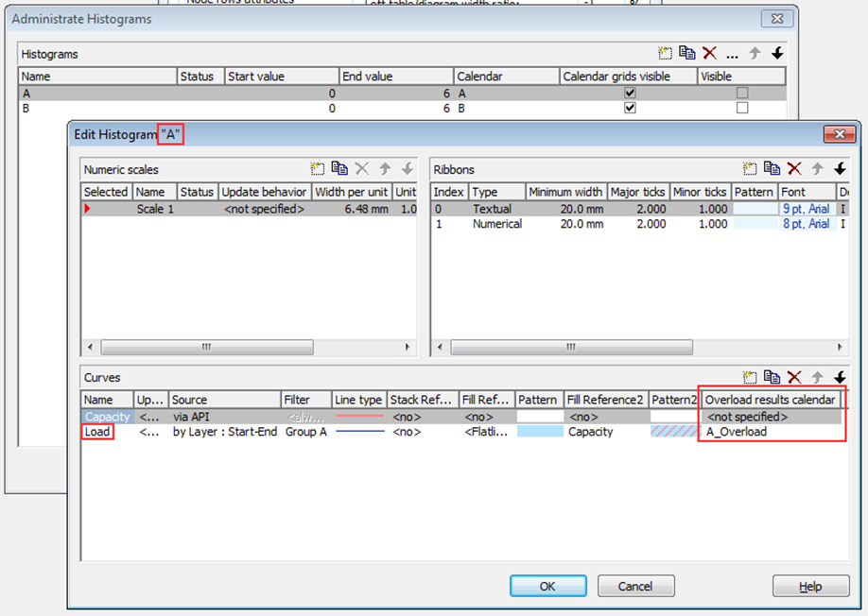This screenshot has height=616, width=868.
Task: Open pattern swatch of Numerical ribbon
Action: tap(755, 224)
